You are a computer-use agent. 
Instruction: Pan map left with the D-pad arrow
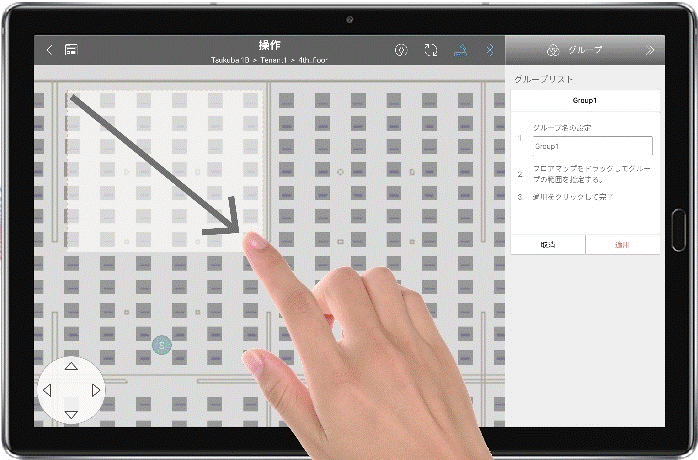(47, 391)
